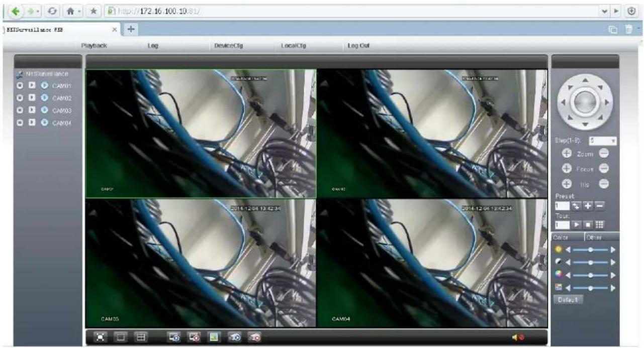This screenshot has width=644, height=348.
Task: Click the blue round icon beside CAM01
Action: (44, 85)
